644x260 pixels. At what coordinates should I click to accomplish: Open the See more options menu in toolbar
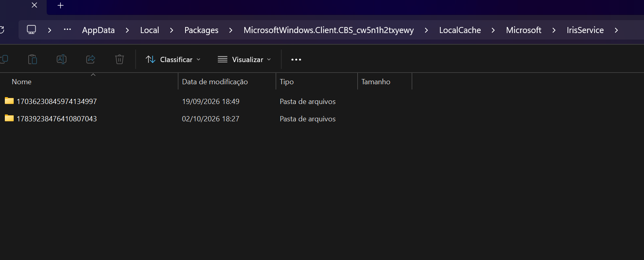[296, 60]
